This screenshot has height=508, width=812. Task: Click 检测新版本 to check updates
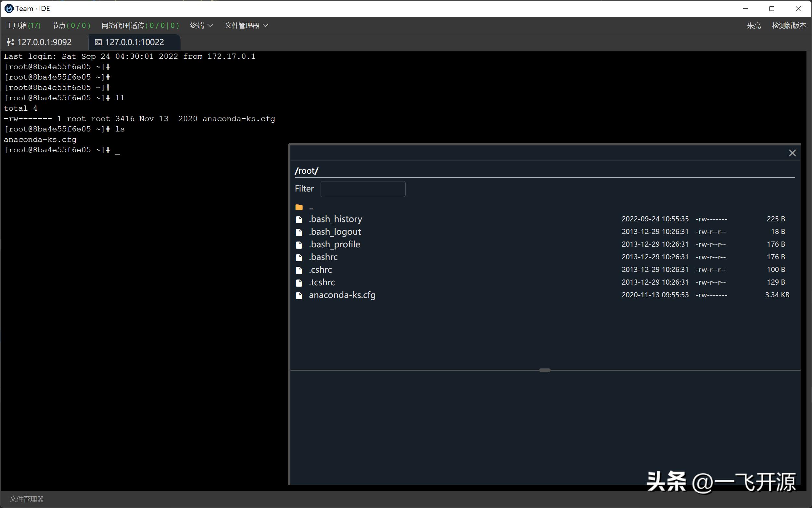pyautogui.click(x=789, y=26)
